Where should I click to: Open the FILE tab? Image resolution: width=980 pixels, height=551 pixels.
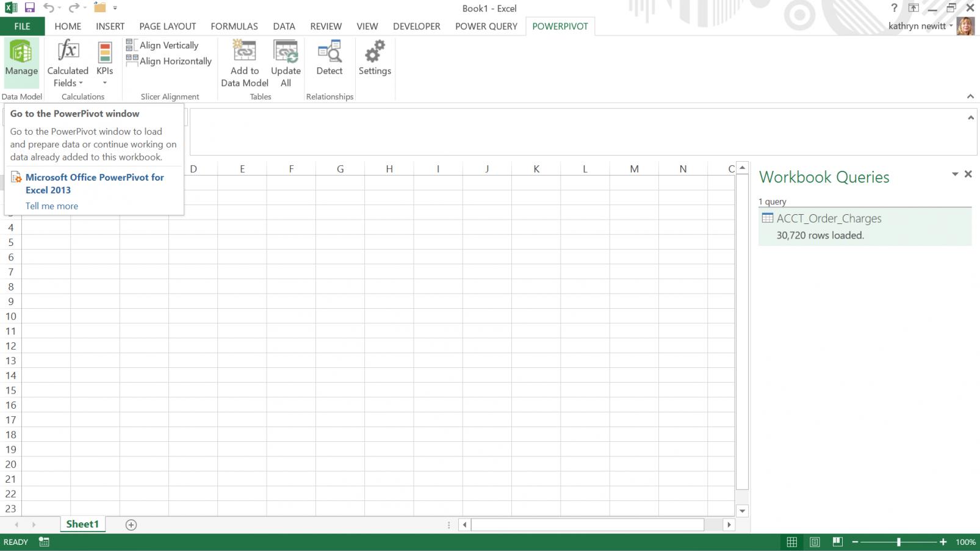click(22, 26)
